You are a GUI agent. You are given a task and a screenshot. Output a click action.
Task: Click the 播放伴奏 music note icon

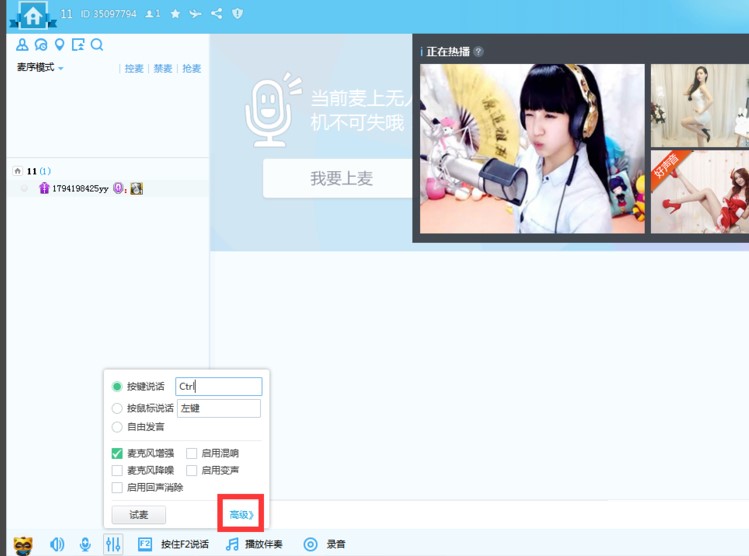pos(232,544)
